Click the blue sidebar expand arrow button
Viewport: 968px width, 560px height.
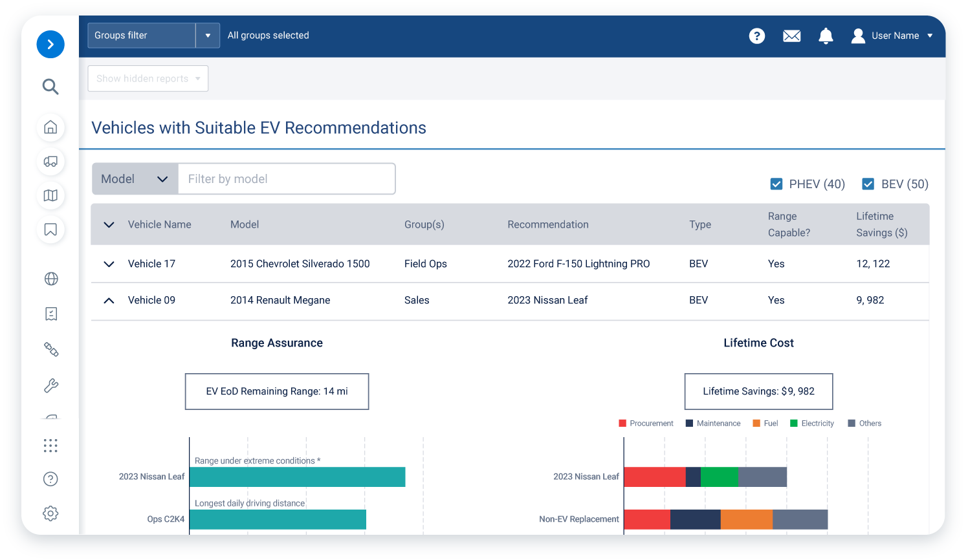[x=50, y=45]
